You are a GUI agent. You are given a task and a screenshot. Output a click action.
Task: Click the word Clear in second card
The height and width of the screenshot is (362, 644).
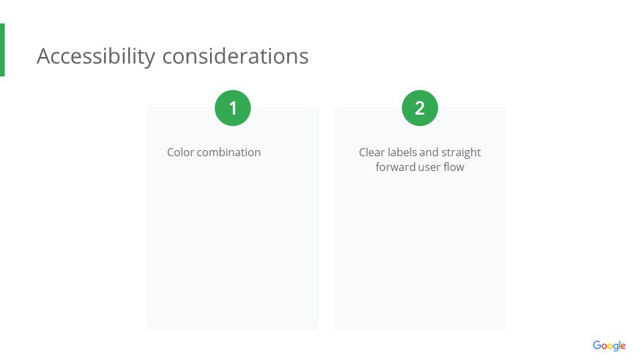pyautogui.click(x=372, y=152)
